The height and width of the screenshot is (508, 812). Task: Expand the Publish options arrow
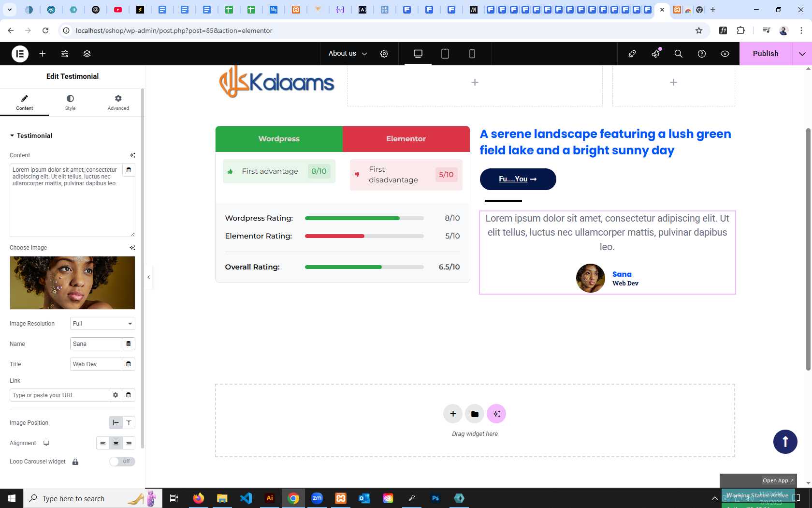[x=802, y=54]
